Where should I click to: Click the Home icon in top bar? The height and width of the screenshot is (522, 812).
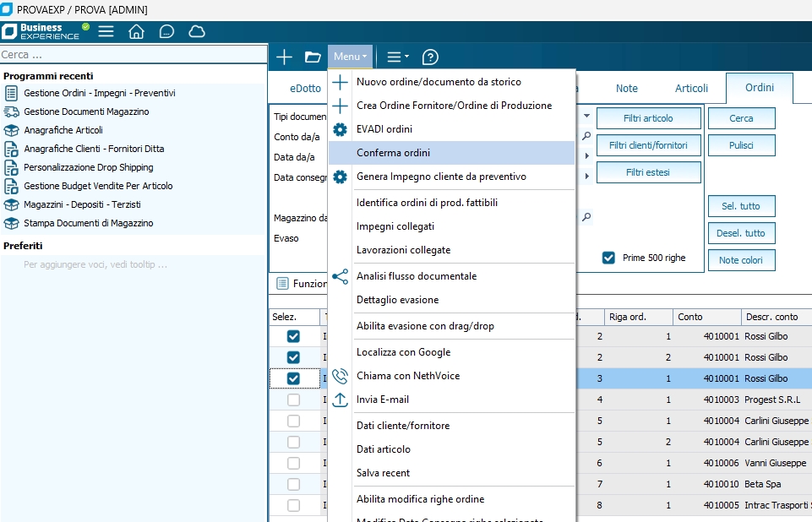click(x=136, y=32)
